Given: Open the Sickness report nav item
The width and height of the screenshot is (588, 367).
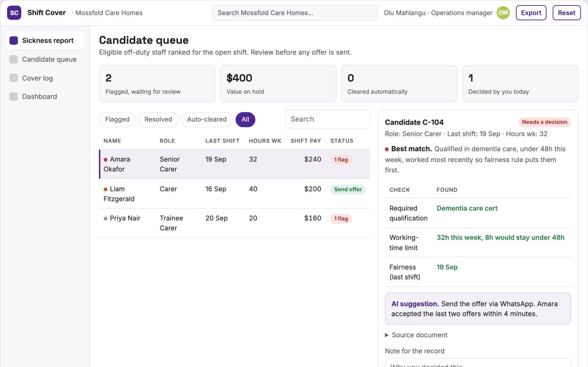Looking at the screenshot, I should 45,40.
